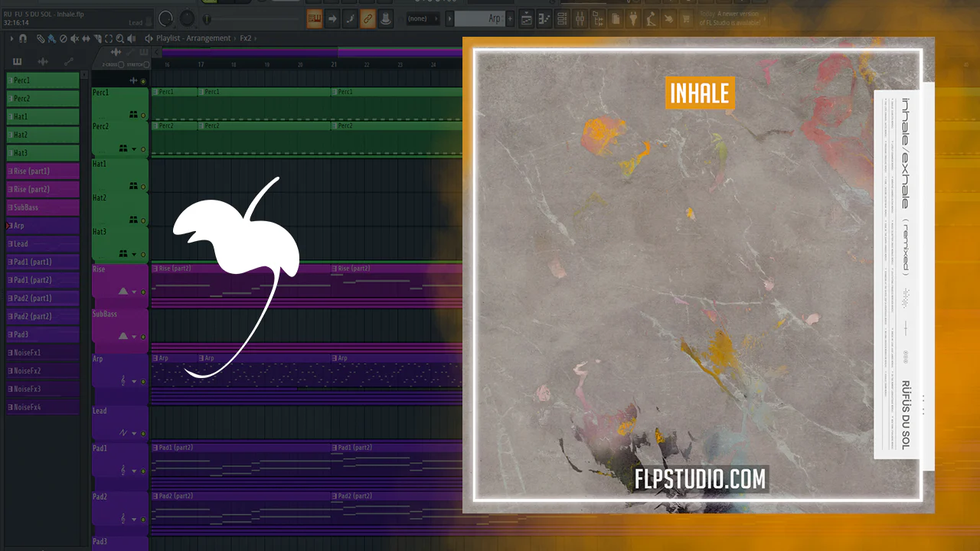The image size is (980, 551).
Task: Switch to the automation clips picker tab
Action: click(68, 62)
